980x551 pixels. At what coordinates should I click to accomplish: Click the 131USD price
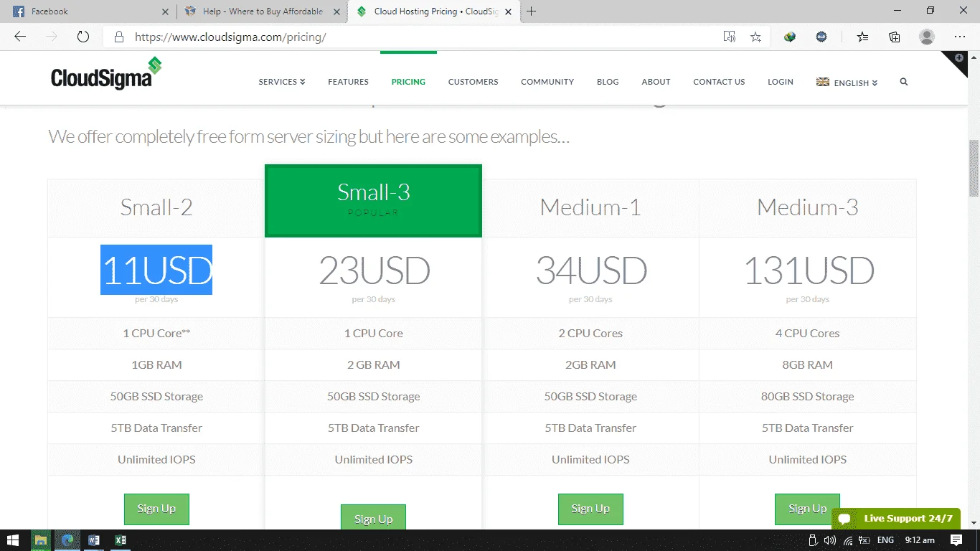[x=809, y=270]
